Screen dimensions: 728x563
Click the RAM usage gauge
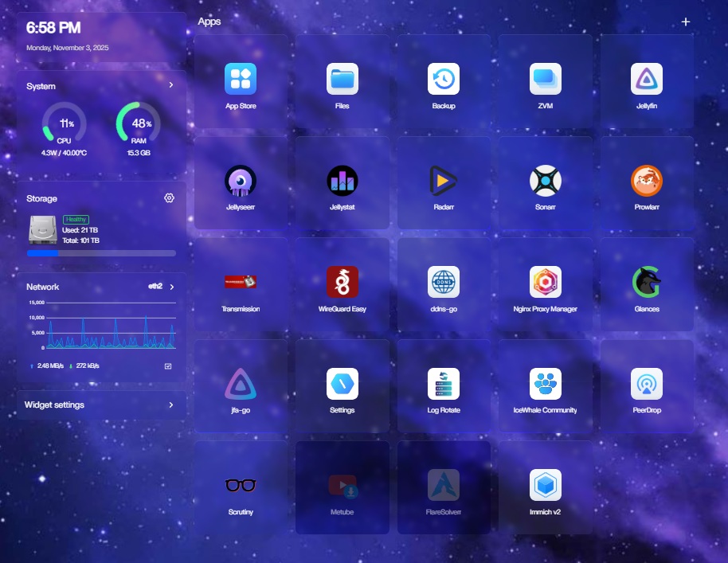(x=139, y=124)
